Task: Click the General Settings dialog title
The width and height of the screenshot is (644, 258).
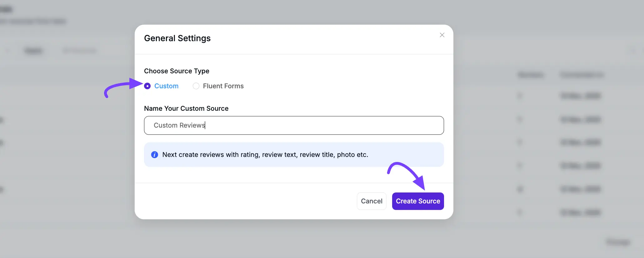Action: pos(177,38)
